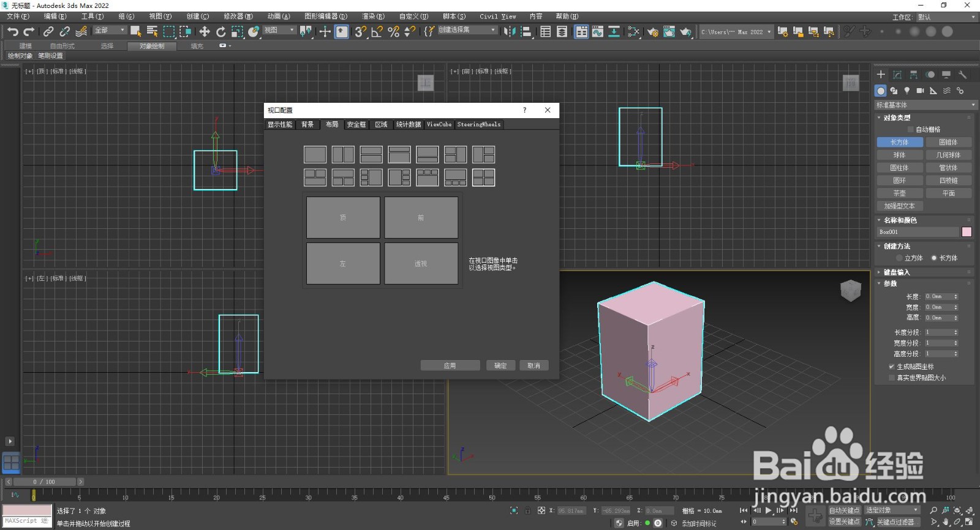Select the Cameras category icon
This screenshot has height=530, width=980.
click(x=920, y=91)
